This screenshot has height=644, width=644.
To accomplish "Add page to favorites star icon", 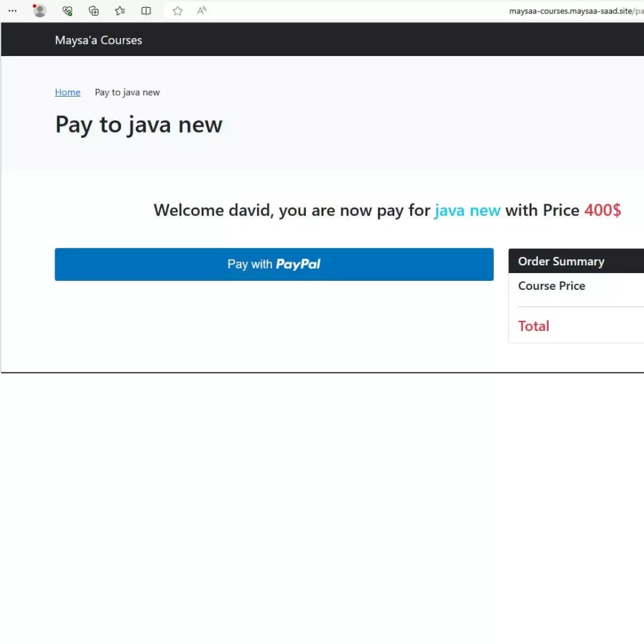I will pyautogui.click(x=178, y=11).
